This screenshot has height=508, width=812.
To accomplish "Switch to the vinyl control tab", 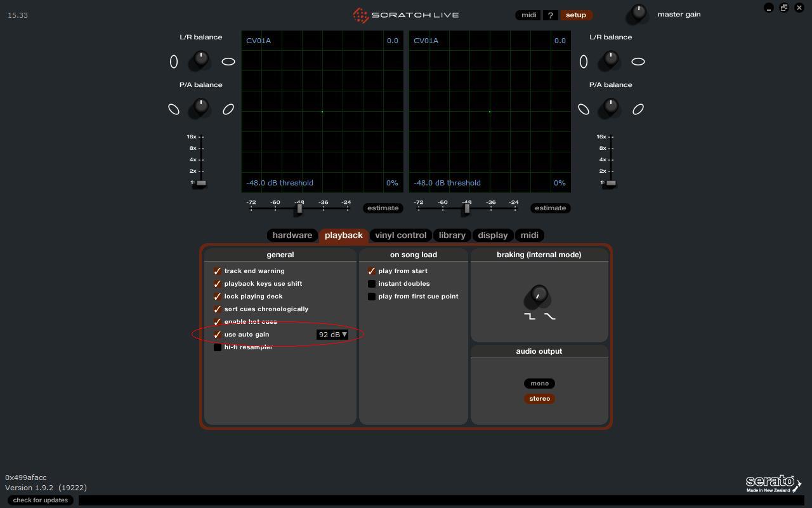I will (400, 235).
